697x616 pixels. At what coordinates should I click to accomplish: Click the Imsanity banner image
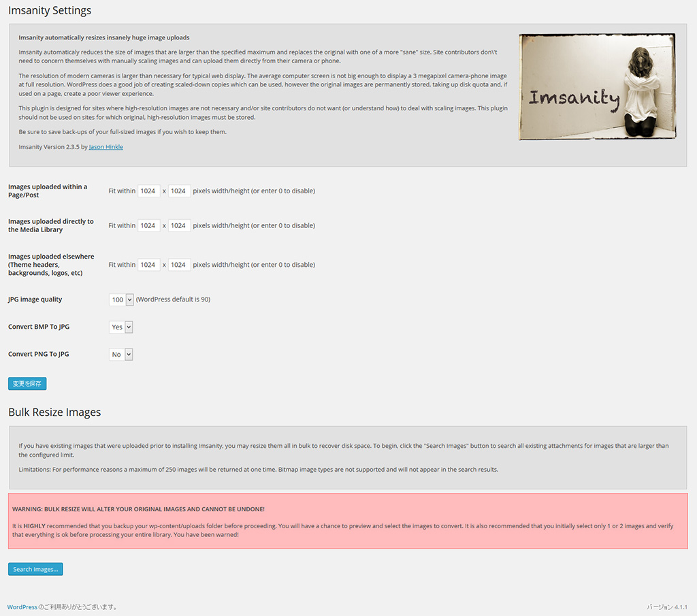click(x=597, y=86)
